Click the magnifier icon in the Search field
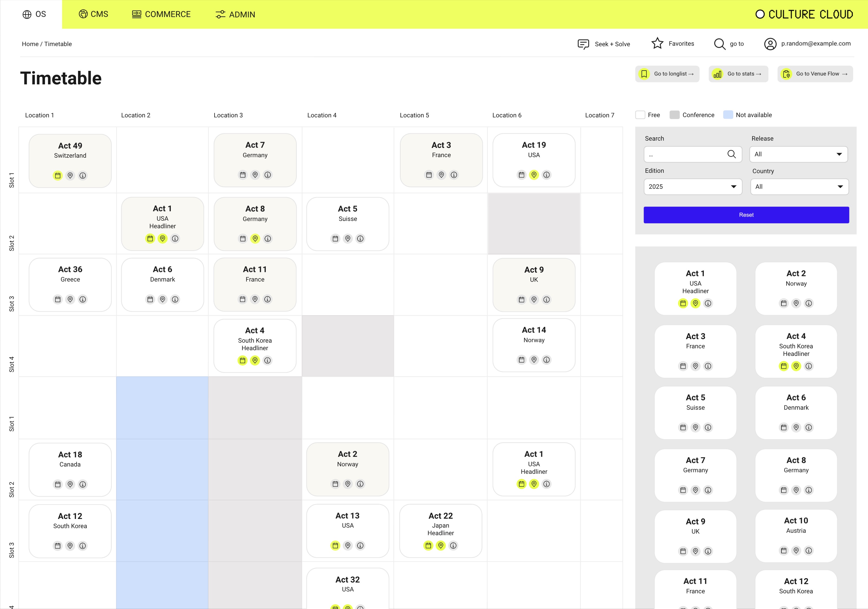 (732, 154)
